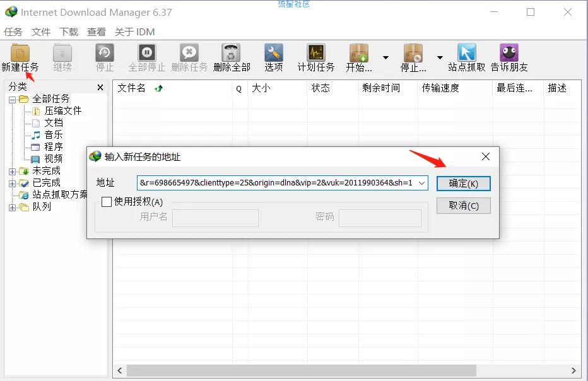The image size is (588, 381).
Task: Click the Stop queue (停止...) icon
Action: pyautogui.click(x=413, y=53)
